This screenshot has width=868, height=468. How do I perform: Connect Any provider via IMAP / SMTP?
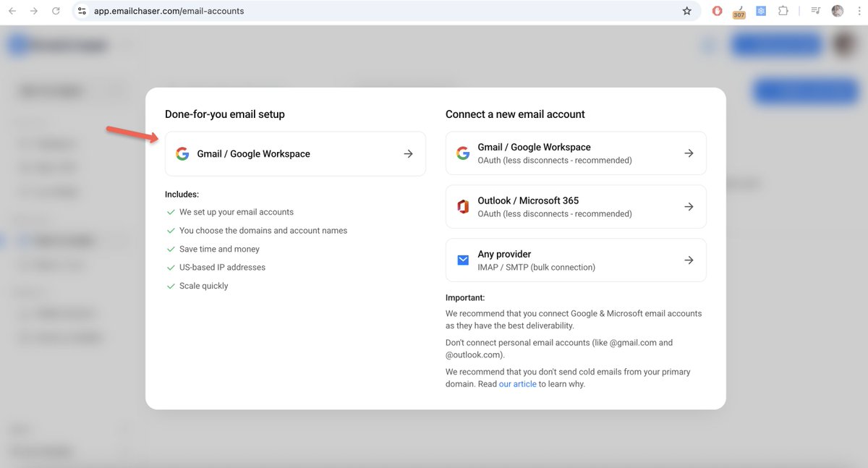pos(576,260)
